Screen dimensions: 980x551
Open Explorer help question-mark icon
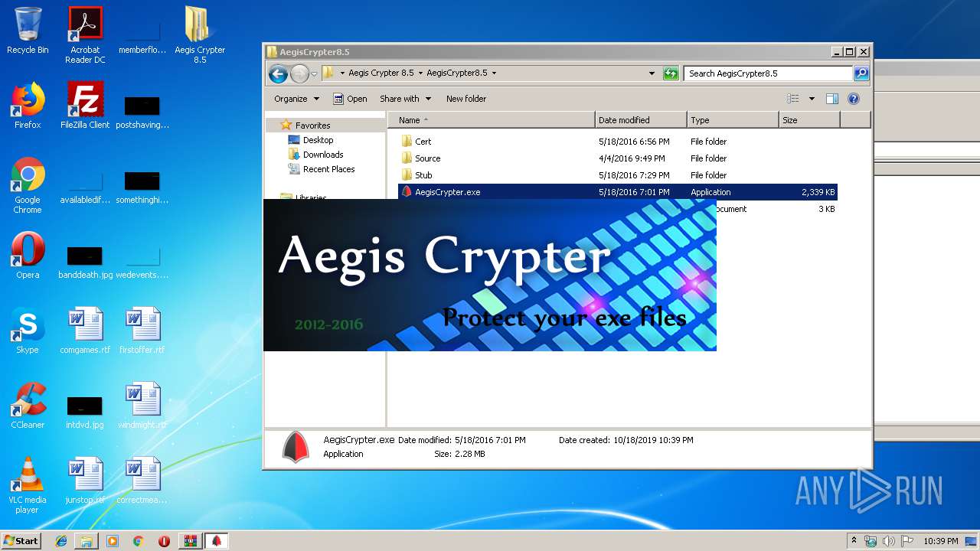[x=854, y=99]
